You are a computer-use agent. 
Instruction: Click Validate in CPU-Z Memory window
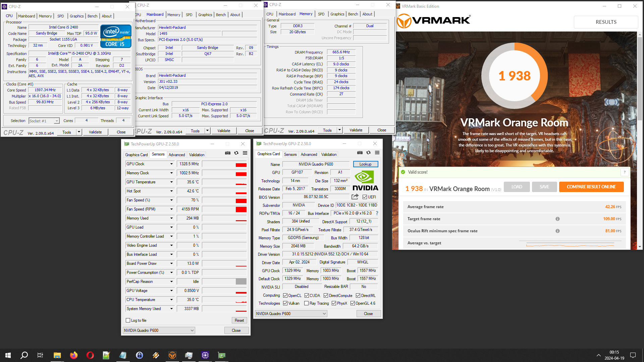356,130
